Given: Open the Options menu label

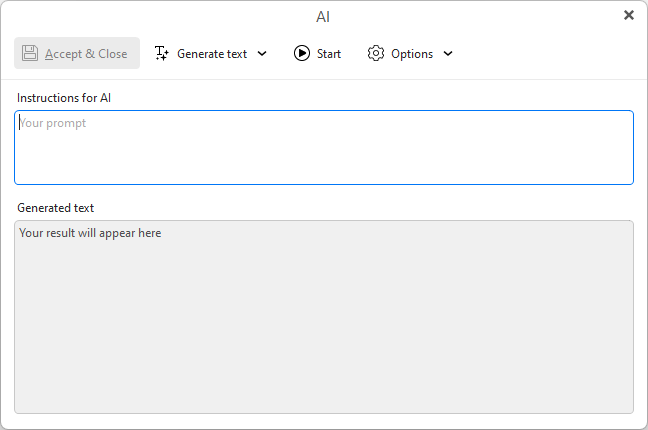Looking at the screenshot, I should [x=412, y=54].
